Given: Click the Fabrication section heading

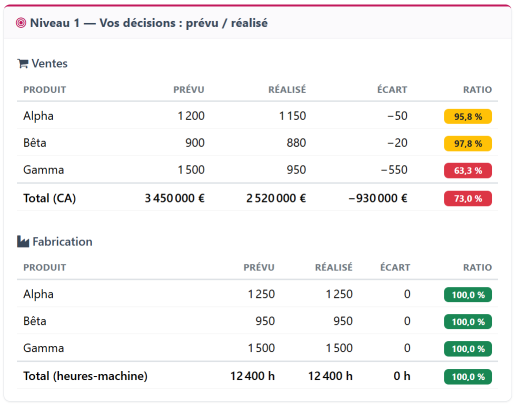Looking at the screenshot, I should [x=62, y=242].
